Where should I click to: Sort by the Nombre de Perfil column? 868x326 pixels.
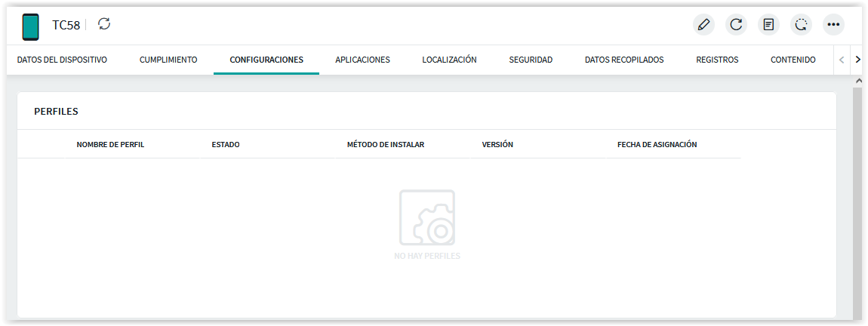click(x=110, y=144)
